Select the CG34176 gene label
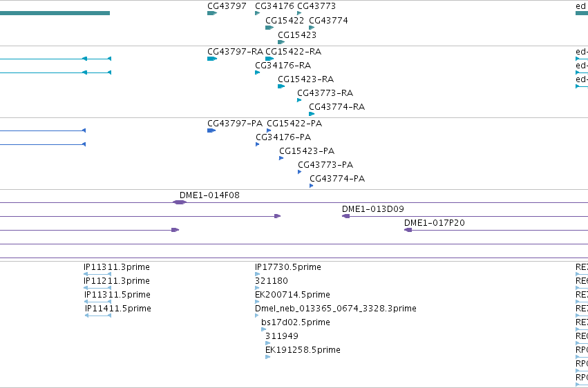Screen dimensions: 588x388 [274, 6]
